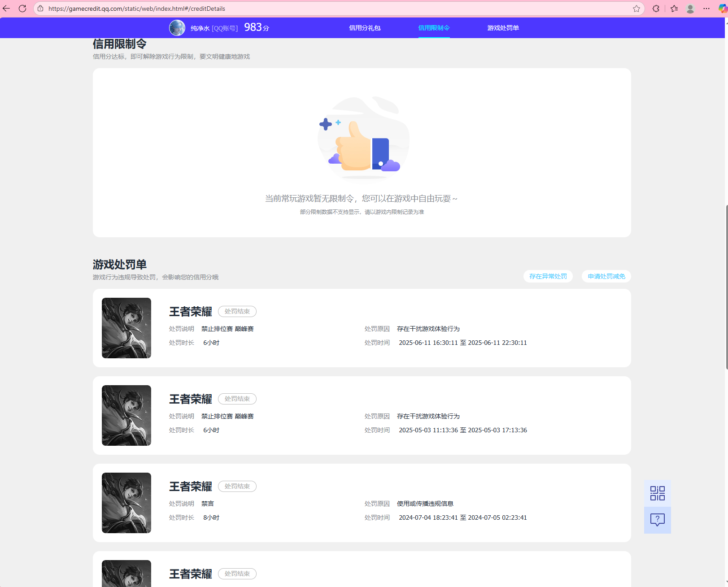Click the 王者荣耀 thumbnail on the first card
Image resolution: width=728 pixels, height=587 pixels.
(126, 328)
